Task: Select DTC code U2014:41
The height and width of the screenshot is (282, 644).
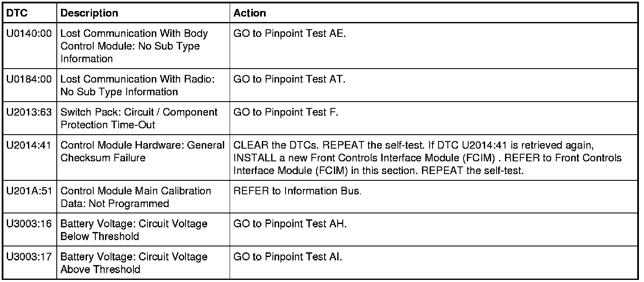Action: [x=29, y=145]
